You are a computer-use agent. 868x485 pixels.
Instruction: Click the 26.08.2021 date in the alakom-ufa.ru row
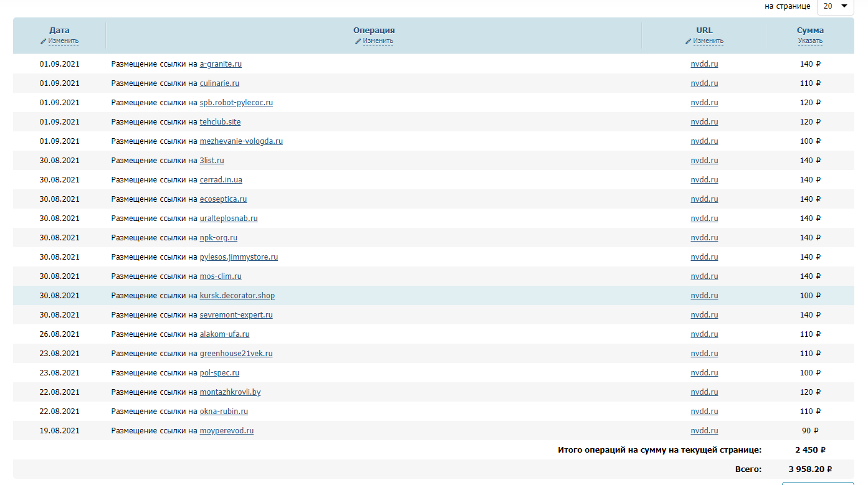click(x=59, y=334)
